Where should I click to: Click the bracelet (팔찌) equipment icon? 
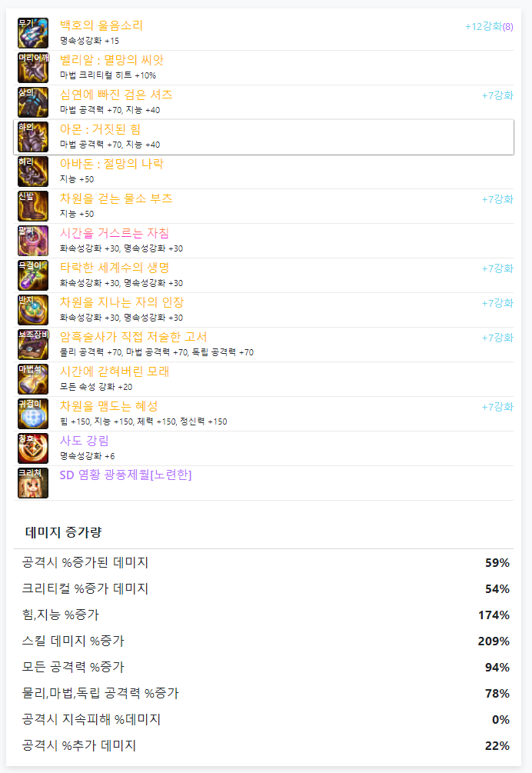33,241
